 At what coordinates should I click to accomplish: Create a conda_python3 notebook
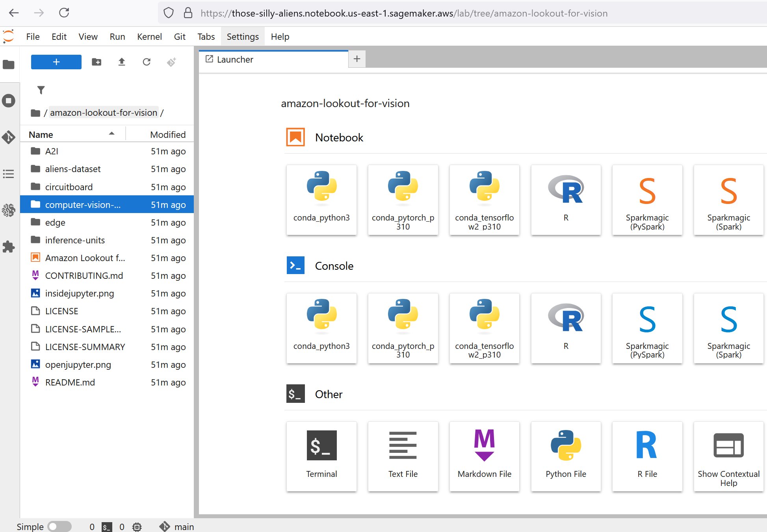[321, 200]
